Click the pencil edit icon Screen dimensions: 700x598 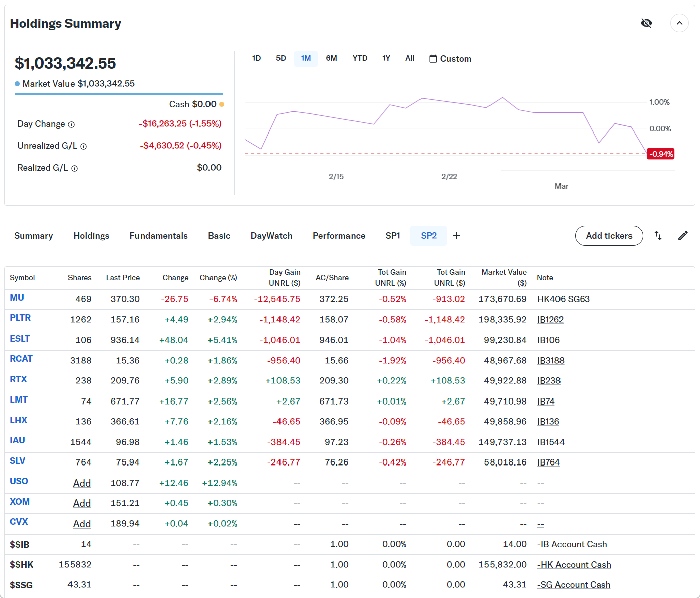[683, 236]
